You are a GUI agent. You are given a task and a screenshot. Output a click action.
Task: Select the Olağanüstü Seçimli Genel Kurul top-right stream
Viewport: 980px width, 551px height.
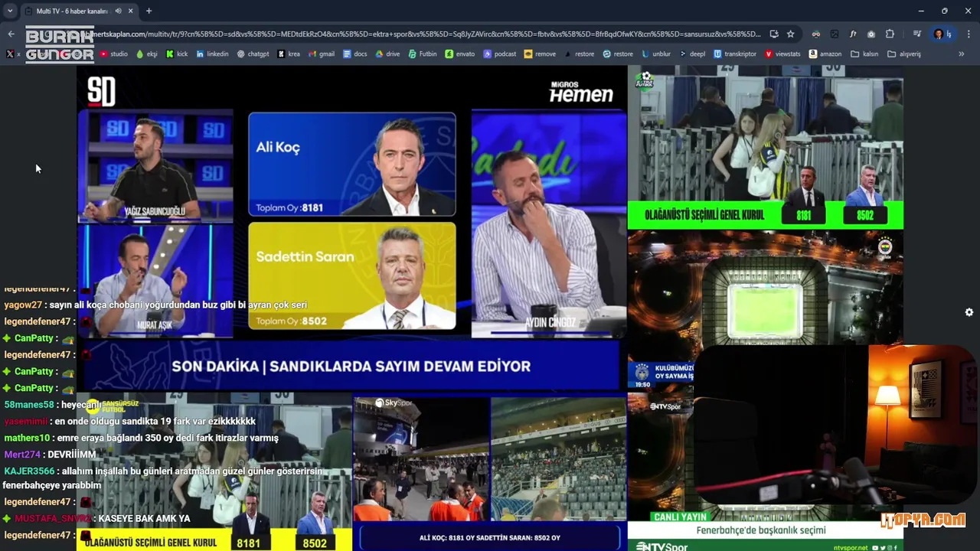click(766, 148)
